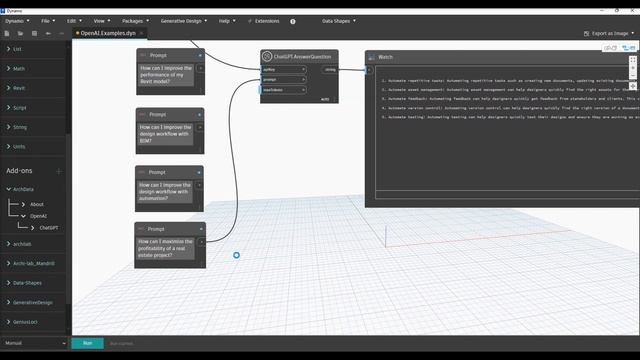Click the Zoom to fit icon
This screenshot has width=640, height=360.
pyautogui.click(x=633, y=60)
